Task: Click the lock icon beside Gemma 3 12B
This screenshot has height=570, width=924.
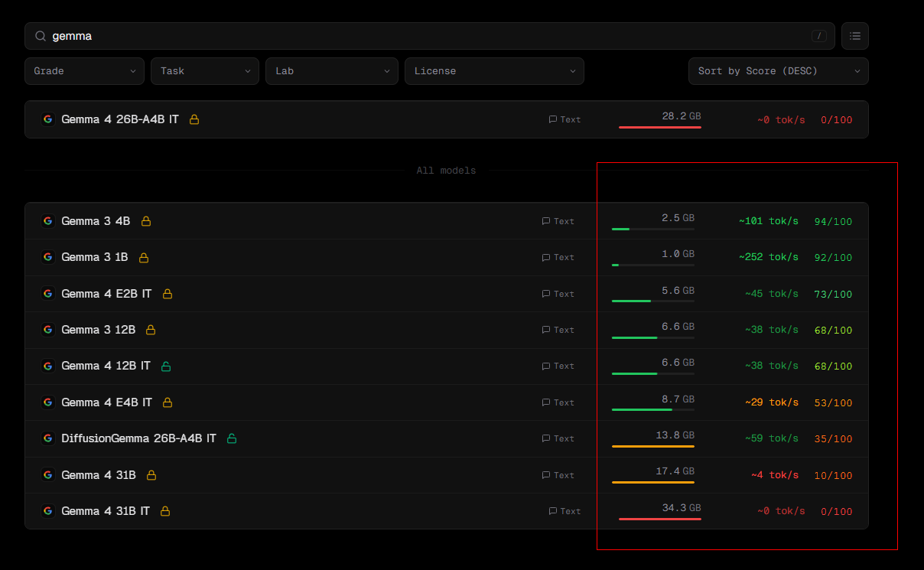Action: pyautogui.click(x=151, y=330)
